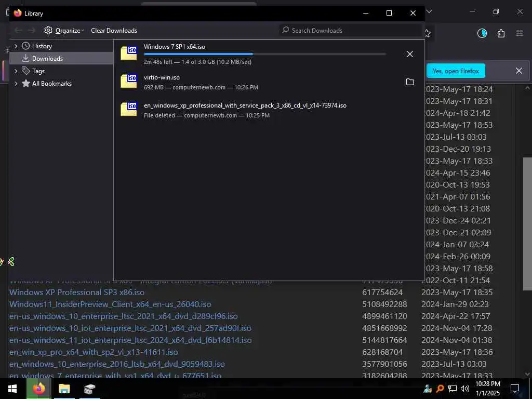Open Firefox tab list dropdown chevron

[x=429, y=11]
